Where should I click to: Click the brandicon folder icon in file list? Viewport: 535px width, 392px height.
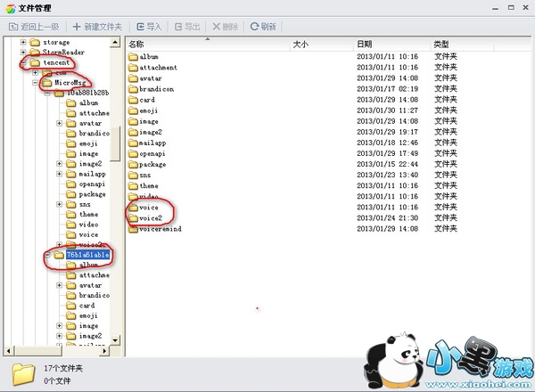[x=133, y=89]
